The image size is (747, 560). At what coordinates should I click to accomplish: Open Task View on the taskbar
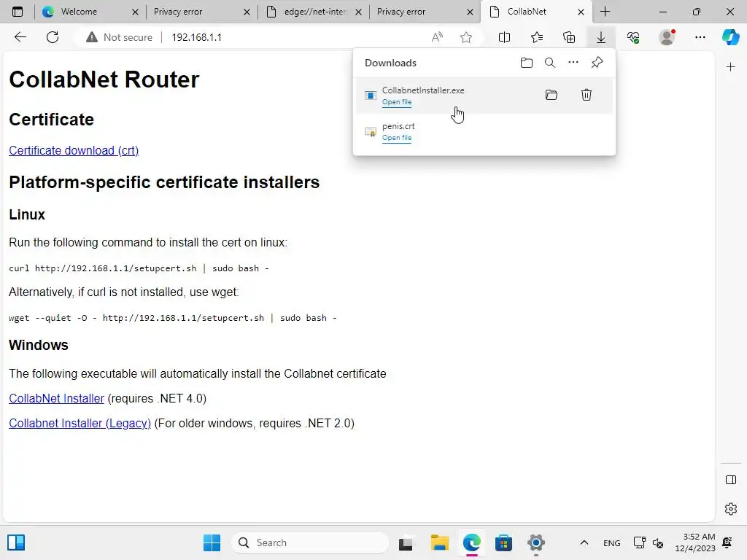click(x=406, y=542)
